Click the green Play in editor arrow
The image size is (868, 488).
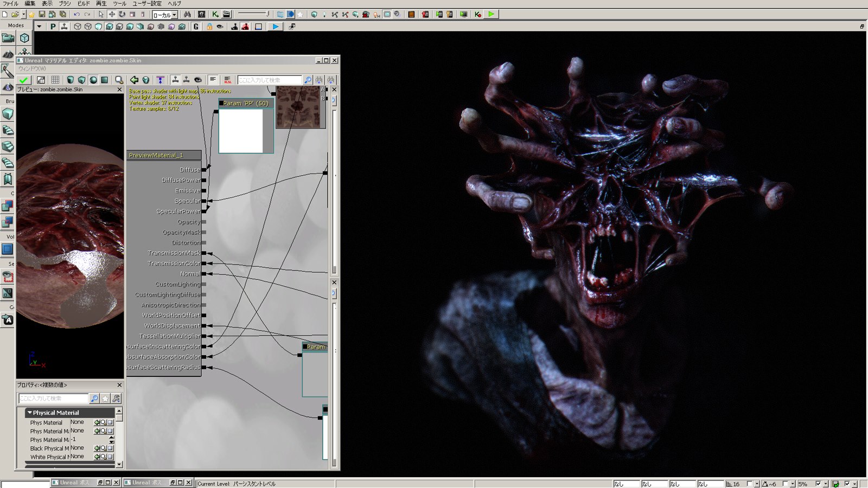point(491,14)
